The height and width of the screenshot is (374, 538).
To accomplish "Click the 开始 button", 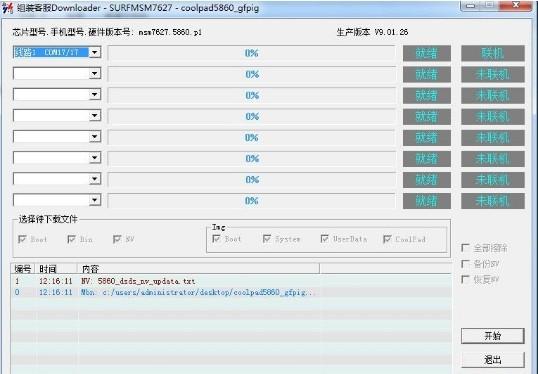I will 493,336.
